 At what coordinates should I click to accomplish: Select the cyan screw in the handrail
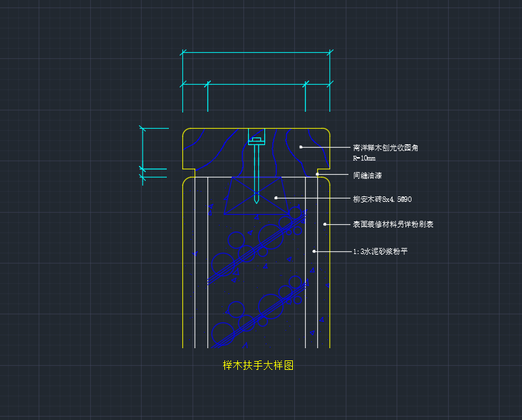pyautogui.click(x=257, y=166)
